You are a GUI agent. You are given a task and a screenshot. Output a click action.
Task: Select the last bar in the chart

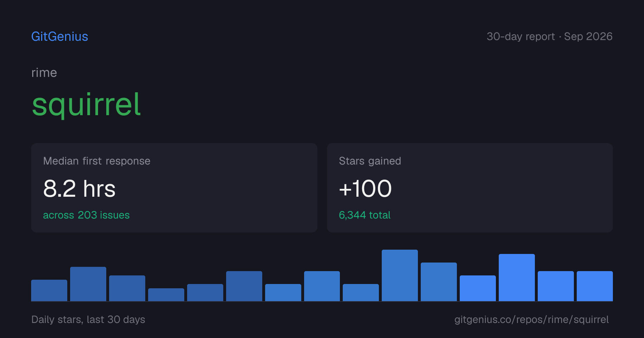tap(595, 286)
